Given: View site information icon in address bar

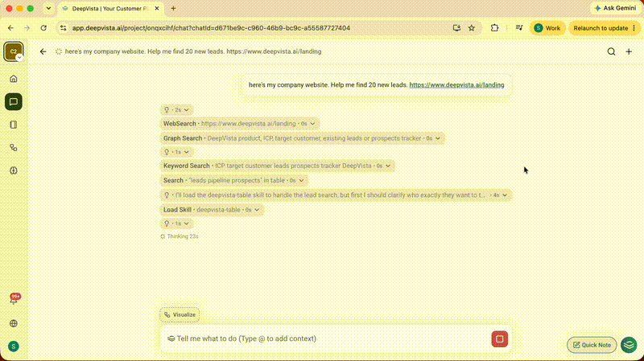Looking at the screenshot, I should 64,28.
